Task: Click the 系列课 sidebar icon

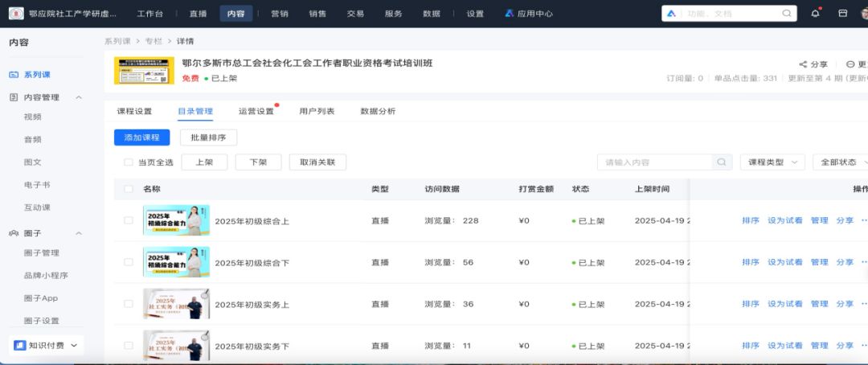Action: pos(14,75)
